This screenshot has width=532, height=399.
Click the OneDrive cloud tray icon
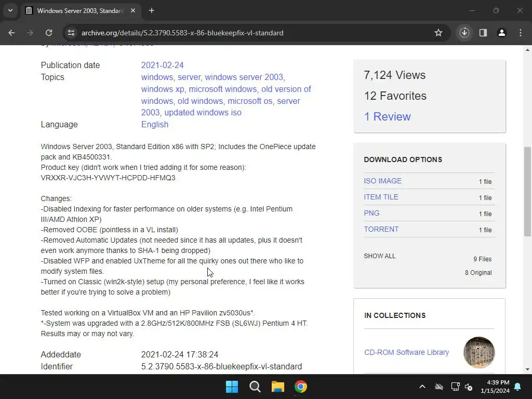[439, 387]
